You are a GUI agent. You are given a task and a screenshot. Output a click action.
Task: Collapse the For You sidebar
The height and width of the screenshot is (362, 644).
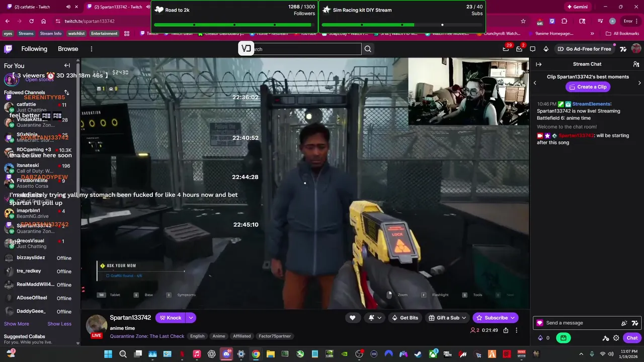point(67,65)
